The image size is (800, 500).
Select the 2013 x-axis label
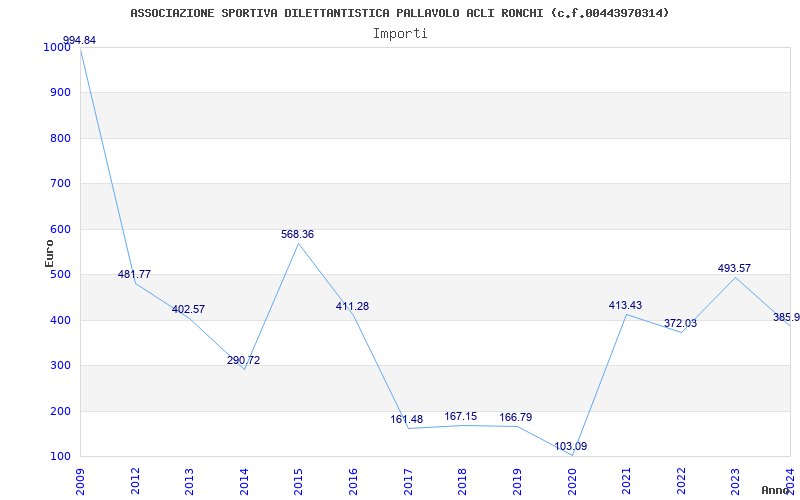click(x=189, y=481)
